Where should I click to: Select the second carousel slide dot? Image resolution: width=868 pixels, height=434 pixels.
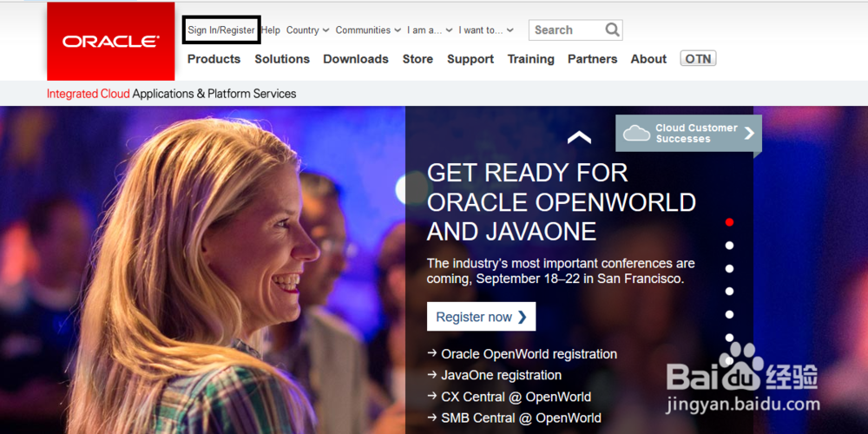point(730,246)
